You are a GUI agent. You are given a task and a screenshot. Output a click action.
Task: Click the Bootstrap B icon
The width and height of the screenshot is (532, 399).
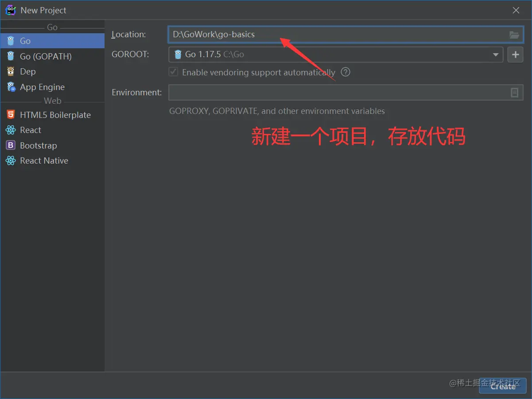pos(11,145)
